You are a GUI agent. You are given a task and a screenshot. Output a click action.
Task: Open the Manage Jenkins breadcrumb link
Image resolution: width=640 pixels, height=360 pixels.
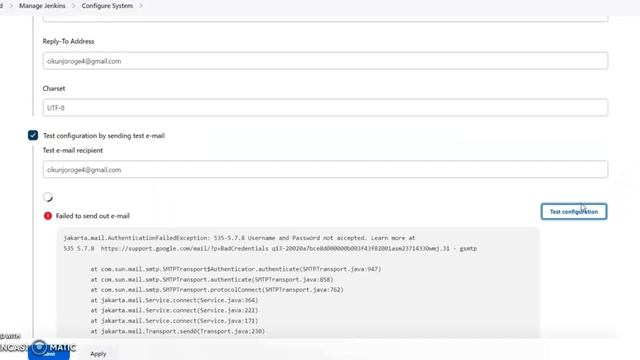(x=42, y=6)
